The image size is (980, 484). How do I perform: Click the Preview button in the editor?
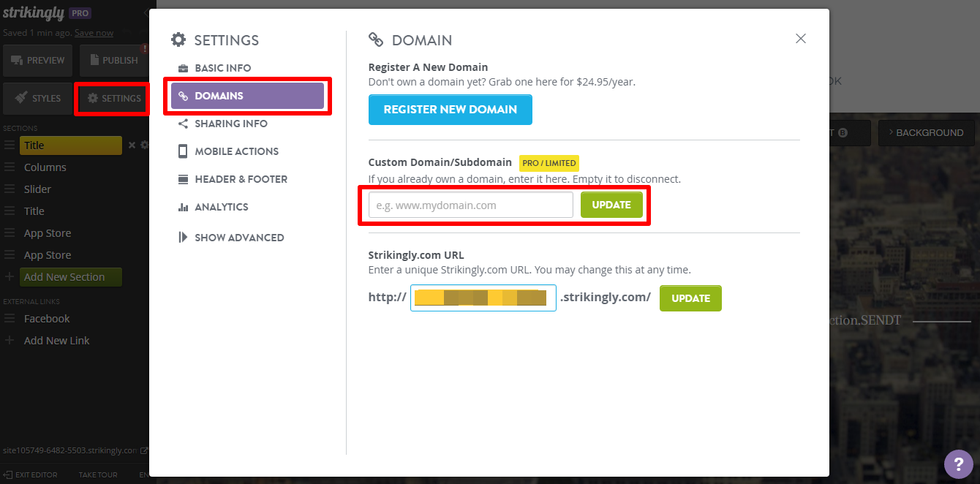tap(37, 61)
